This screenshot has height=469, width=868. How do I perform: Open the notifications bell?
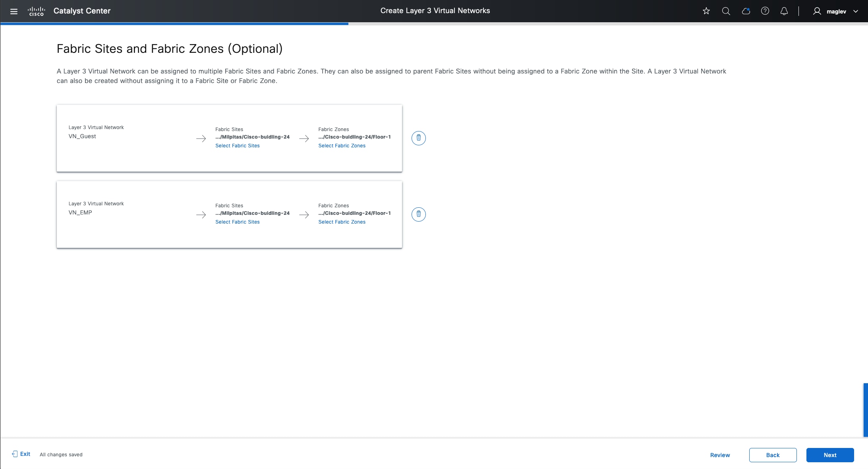tap(784, 11)
